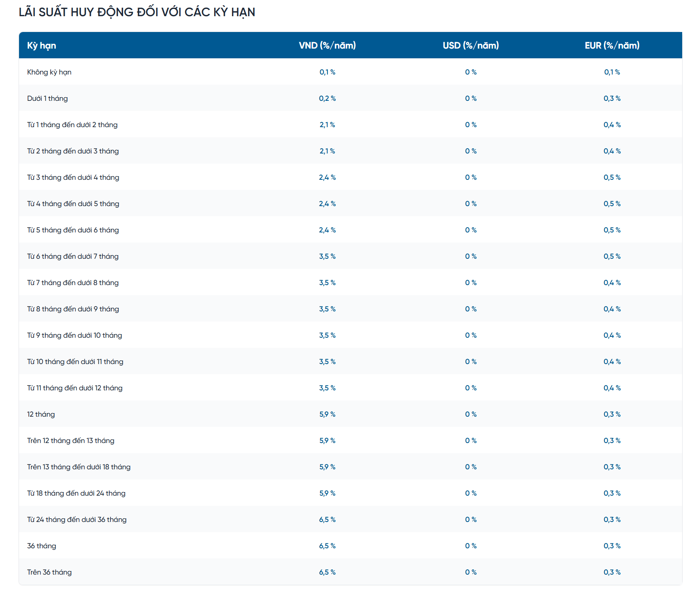The width and height of the screenshot is (700, 590).
Task: Select the 'Dưới 1 tháng' row label
Action: pos(47,98)
